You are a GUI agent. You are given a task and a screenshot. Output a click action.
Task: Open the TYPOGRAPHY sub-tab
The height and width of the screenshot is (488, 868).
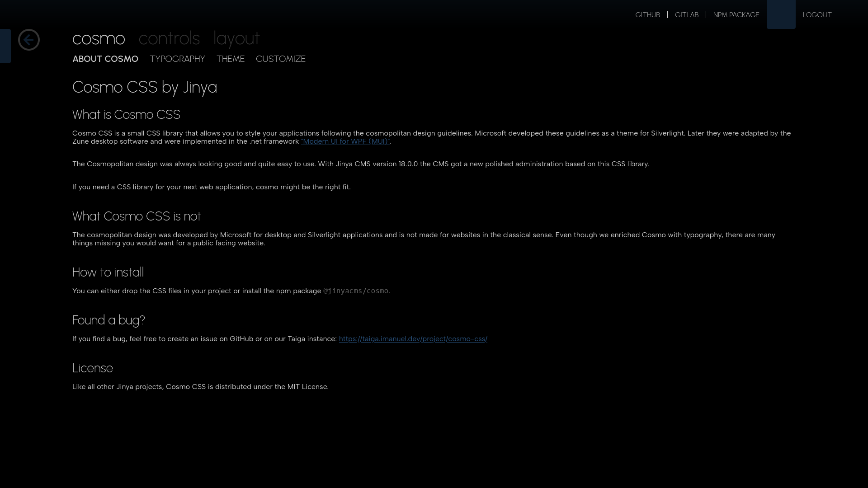(177, 59)
